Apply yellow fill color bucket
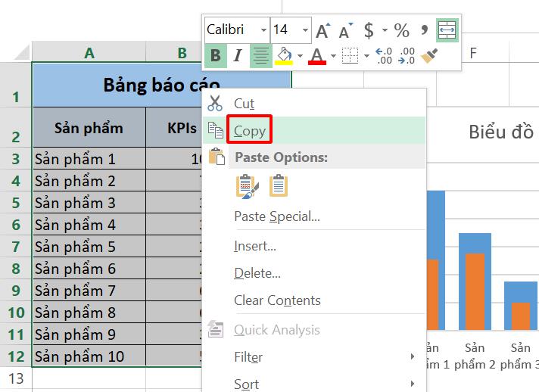Viewport: 539px width, 392px height. (x=284, y=56)
